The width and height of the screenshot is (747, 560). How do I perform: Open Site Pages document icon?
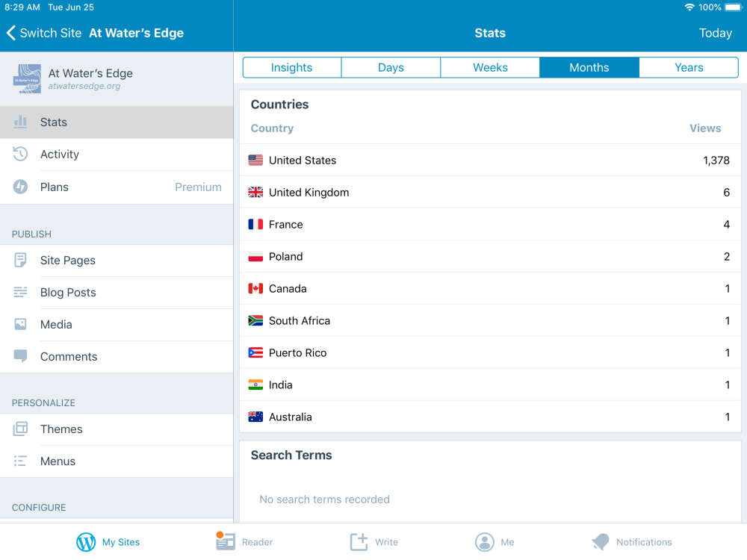pos(21,261)
